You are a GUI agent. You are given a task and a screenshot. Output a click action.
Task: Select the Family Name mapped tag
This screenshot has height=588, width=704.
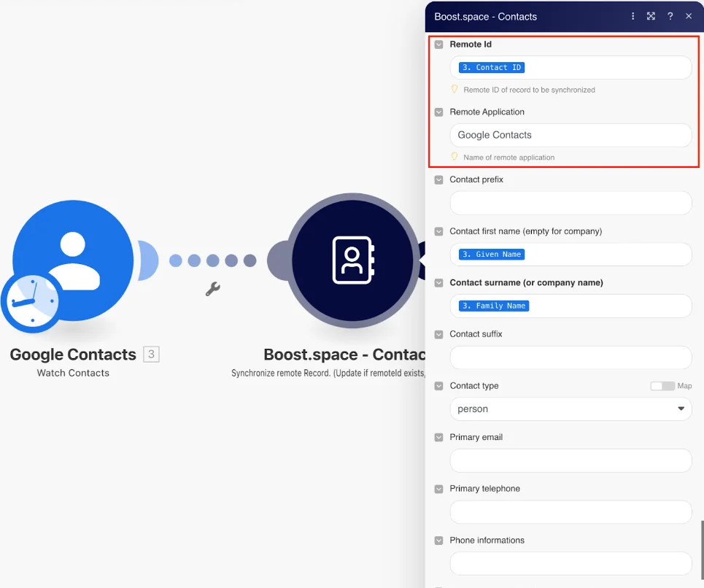click(494, 306)
